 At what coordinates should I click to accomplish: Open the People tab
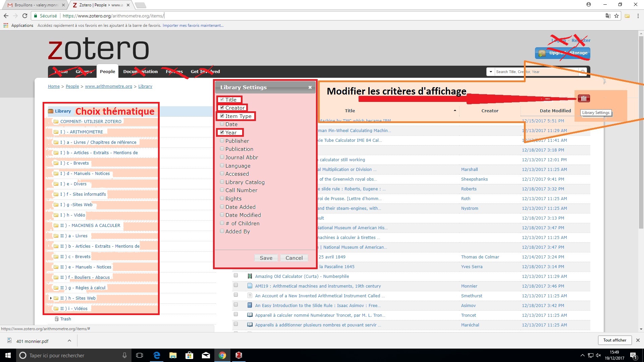point(107,71)
